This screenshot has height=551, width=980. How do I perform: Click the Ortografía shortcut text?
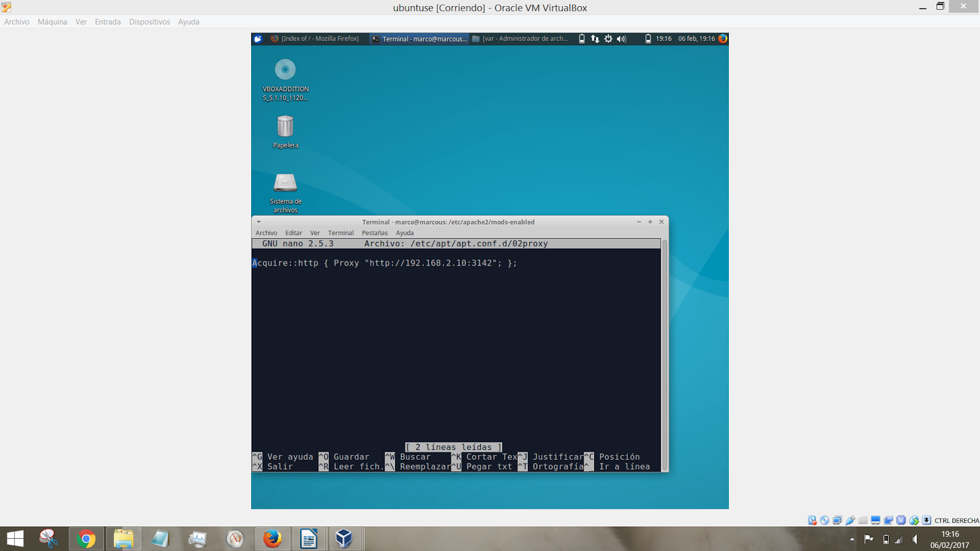point(558,467)
